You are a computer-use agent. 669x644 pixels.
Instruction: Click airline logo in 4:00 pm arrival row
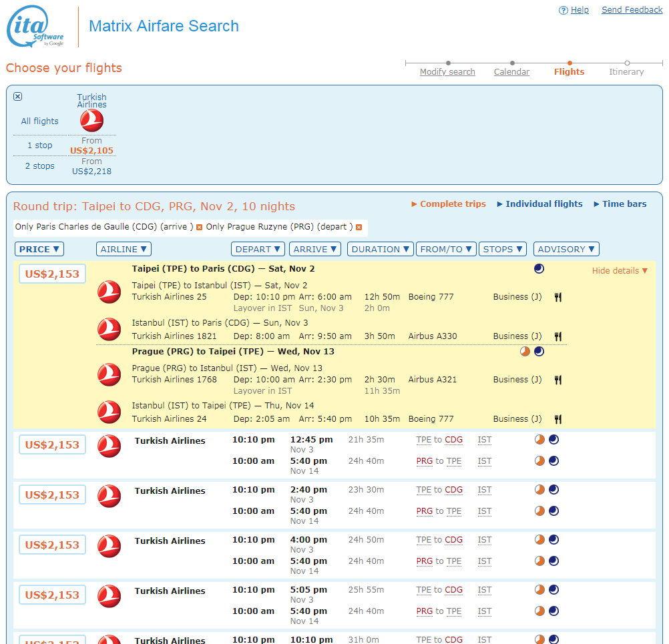[109, 546]
